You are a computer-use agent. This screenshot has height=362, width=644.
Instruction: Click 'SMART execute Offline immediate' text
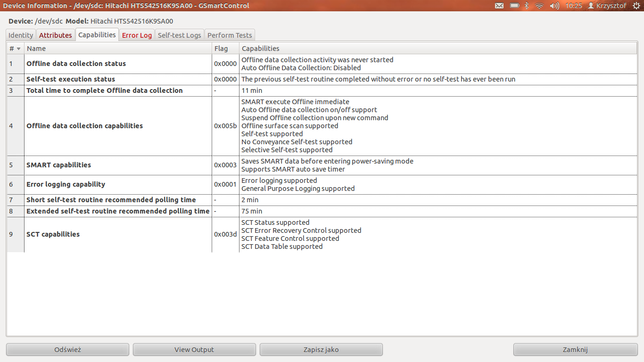[296, 102]
